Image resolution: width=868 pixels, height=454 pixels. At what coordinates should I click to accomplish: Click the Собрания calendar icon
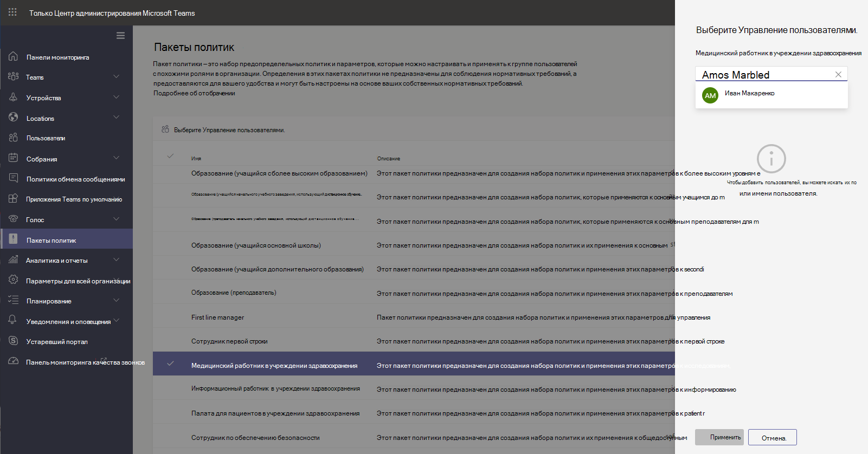(x=13, y=158)
